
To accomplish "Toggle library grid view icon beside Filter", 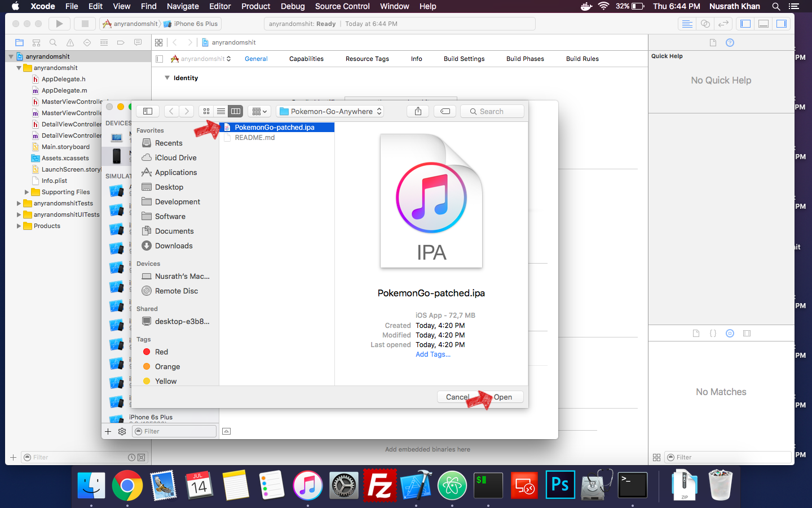I will click(656, 457).
